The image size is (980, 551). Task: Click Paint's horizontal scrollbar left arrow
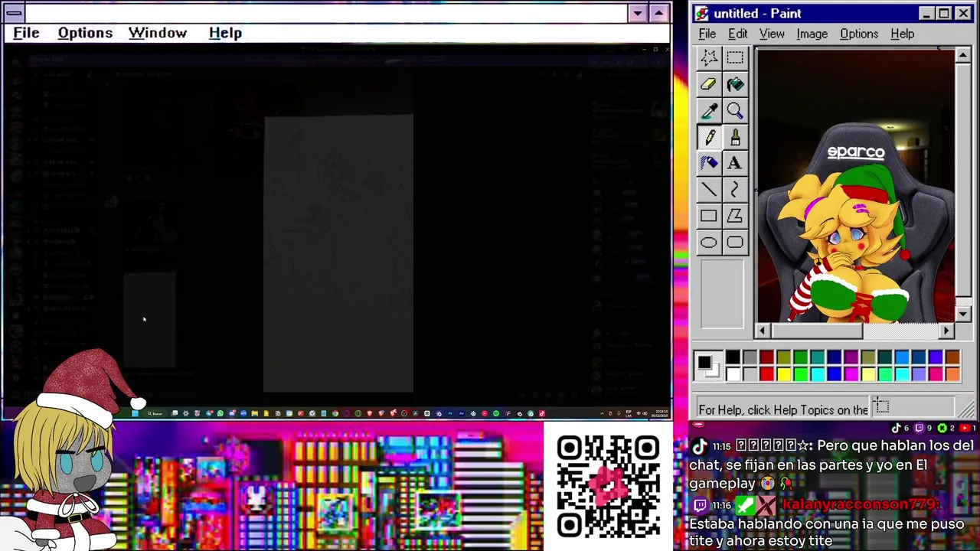click(x=762, y=331)
